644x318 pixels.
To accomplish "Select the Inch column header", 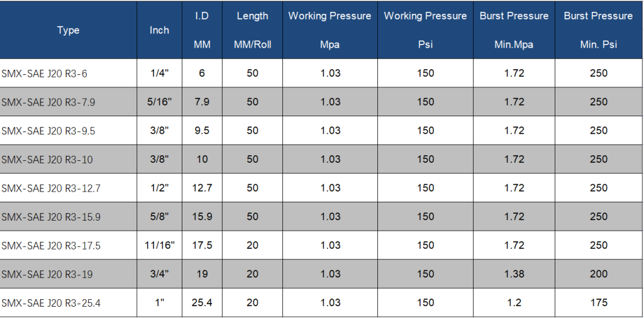I will click(159, 30).
